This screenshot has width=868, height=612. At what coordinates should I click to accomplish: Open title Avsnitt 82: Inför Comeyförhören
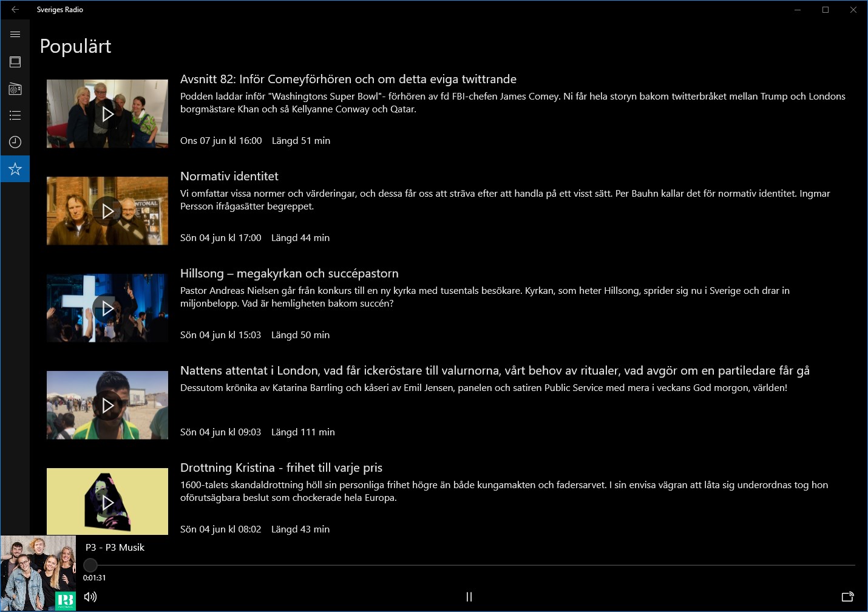click(348, 79)
